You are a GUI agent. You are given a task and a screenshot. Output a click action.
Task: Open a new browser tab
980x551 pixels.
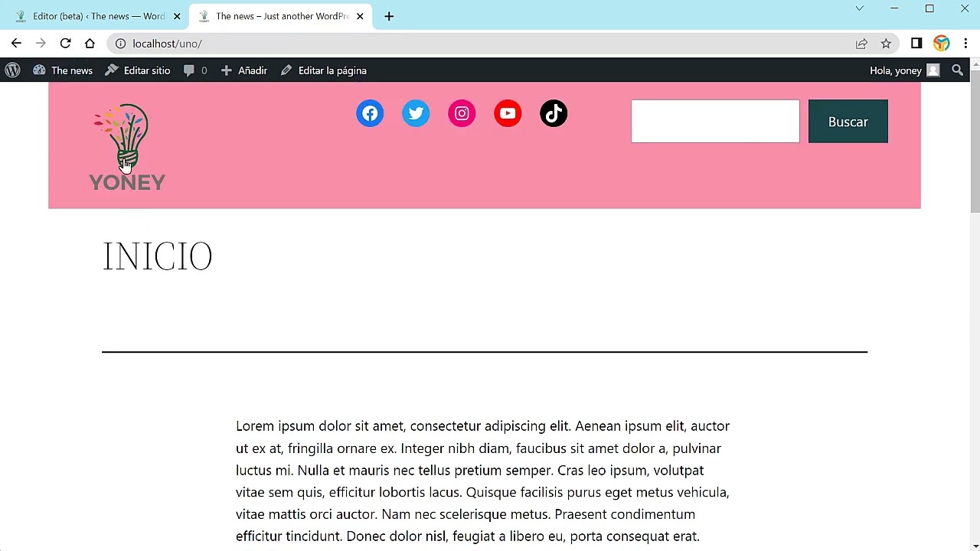389,16
